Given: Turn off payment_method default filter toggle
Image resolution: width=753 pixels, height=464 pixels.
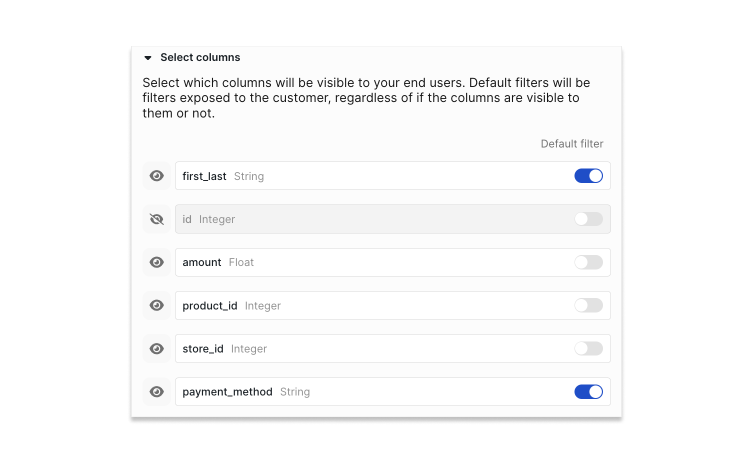Looking at the screenshot, I should point(588,392).
